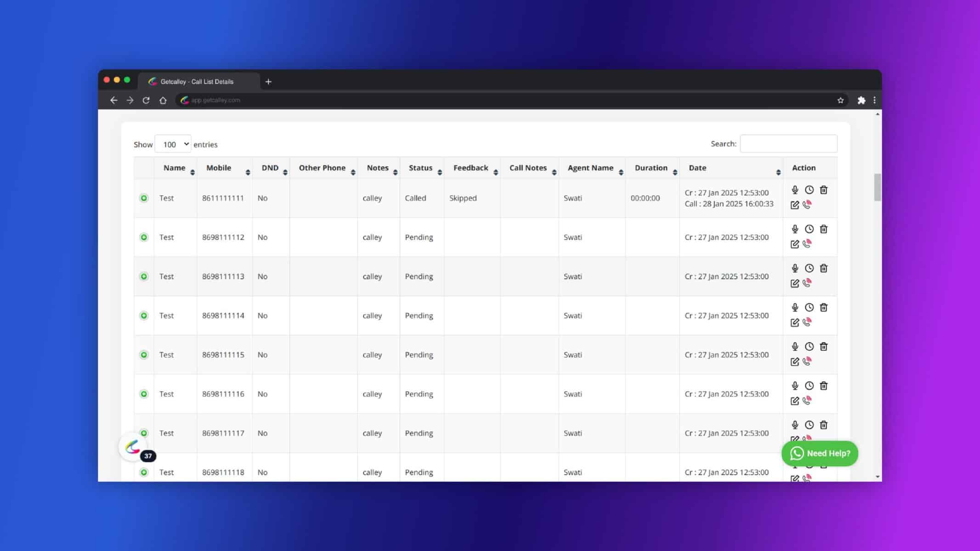Click edit icon for 8698111116 row
The image size is (980, 551).
point(795,401)
